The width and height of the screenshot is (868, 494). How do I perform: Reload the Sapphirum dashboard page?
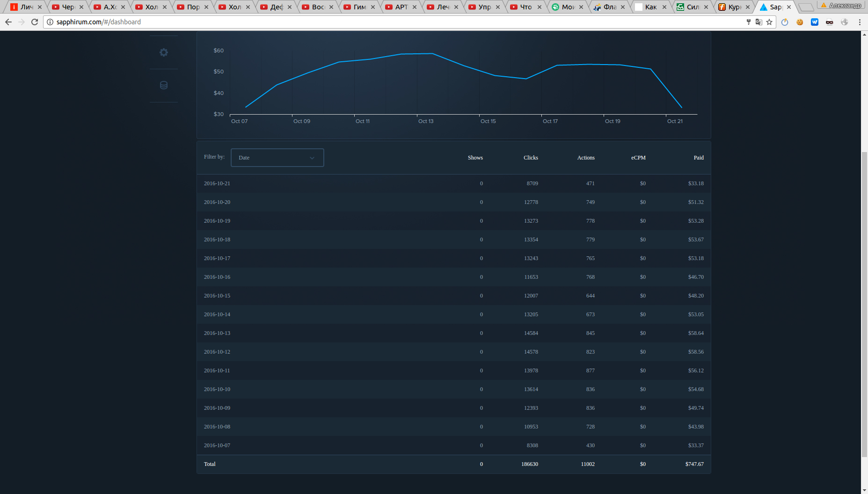(x=35, y=22)
